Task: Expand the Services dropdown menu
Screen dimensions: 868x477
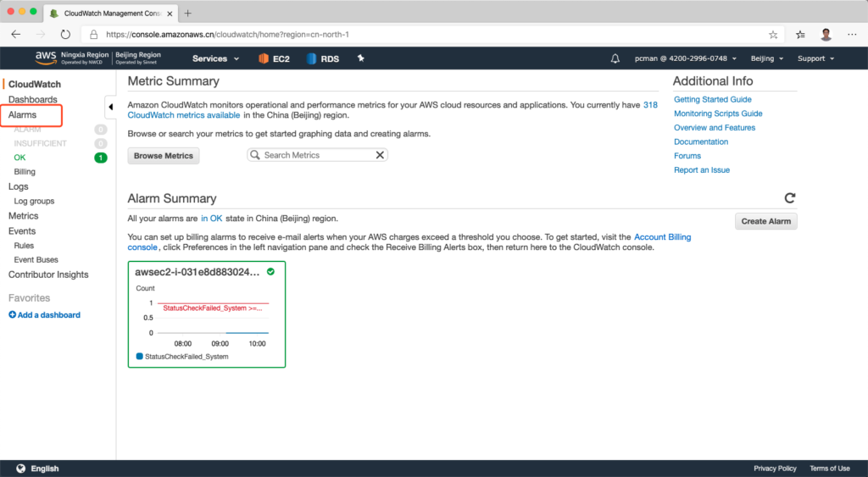Action: 215,58
